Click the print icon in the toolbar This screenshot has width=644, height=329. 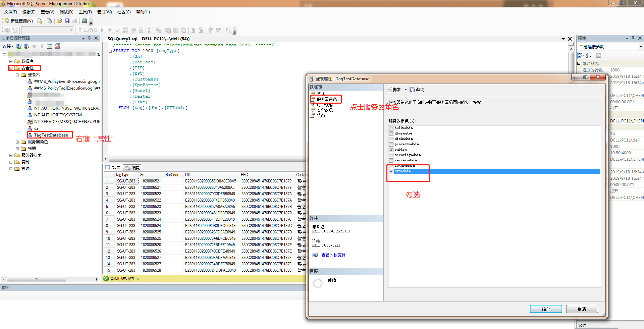(75, 21)
